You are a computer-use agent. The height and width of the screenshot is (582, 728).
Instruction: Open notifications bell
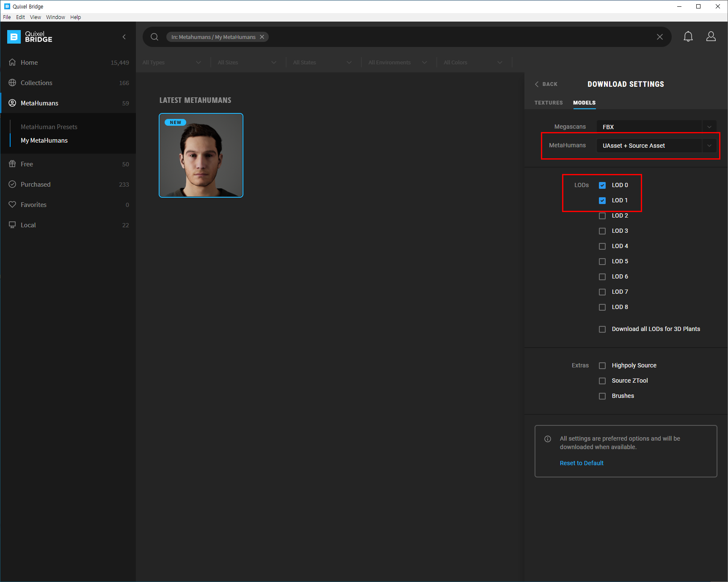(x=688, y=37)
